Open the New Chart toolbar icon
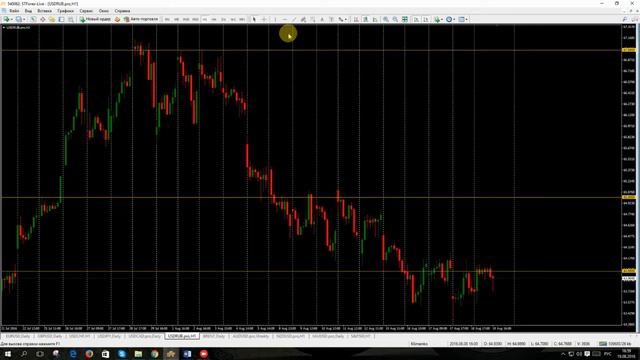Viewport: 640px width, 360px height. click(6, 19)
